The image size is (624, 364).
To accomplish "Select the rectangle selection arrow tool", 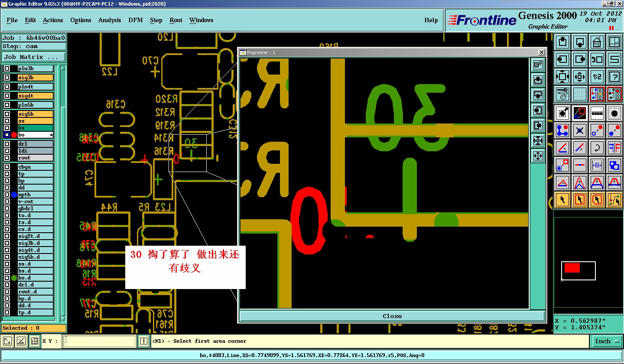I will [580, 200].
